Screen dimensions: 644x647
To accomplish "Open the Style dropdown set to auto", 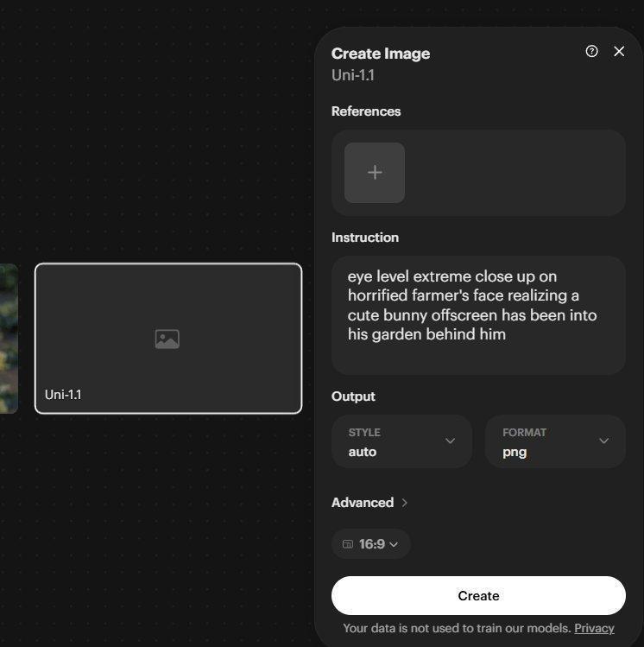I will (401, 441).
